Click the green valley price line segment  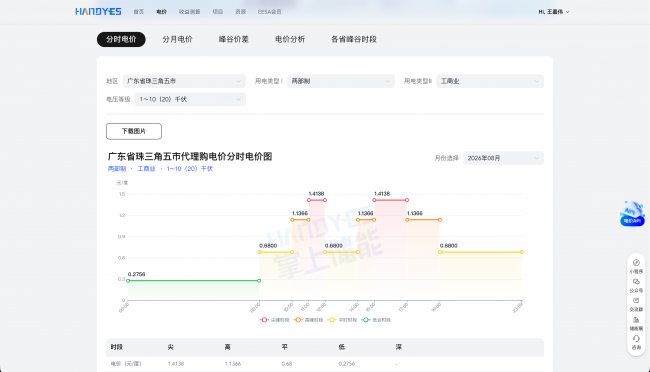tap(194, 281)
